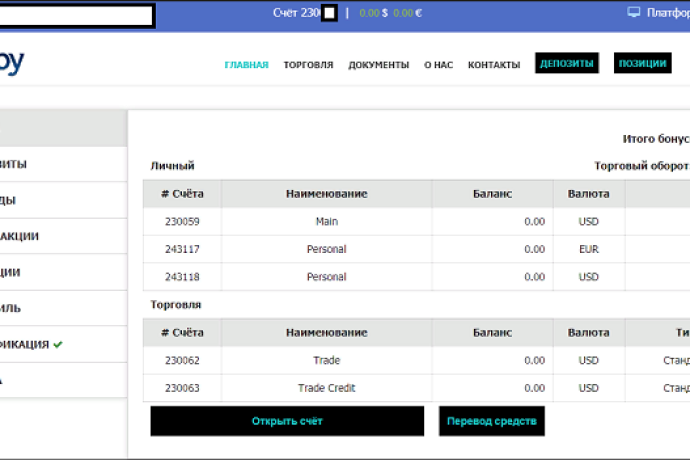Image resolution: width=690 pixels, height=460 pixels.
Task: Open the ТОРГОВЛЯ menu item
Action: point(308,65)
